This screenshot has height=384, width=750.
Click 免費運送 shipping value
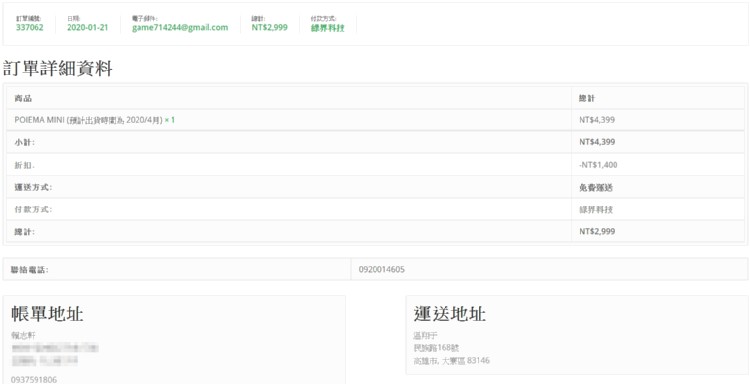(x=596, y=187)
